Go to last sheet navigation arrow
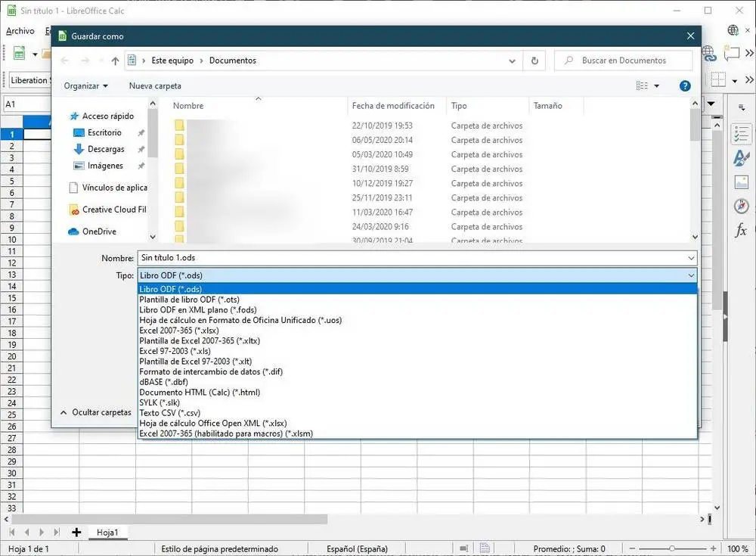This screenshot has width=756, height=556. click(x=57, y=532)
